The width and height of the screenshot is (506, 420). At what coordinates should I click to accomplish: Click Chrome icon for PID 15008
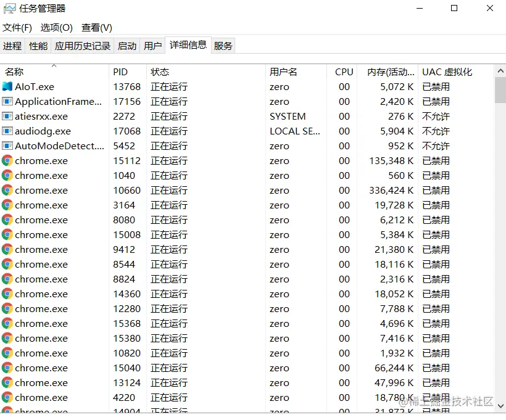7,234
